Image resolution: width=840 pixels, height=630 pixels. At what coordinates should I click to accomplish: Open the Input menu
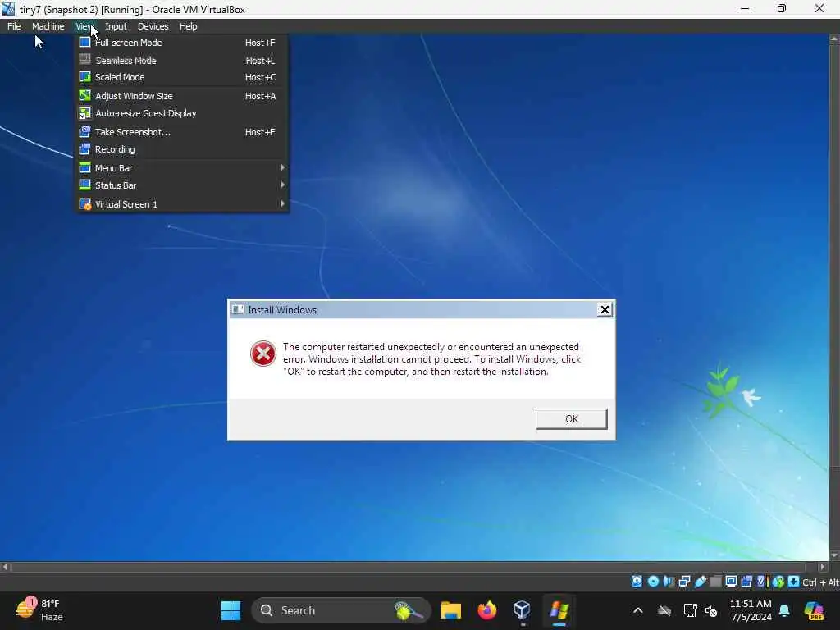pos(116,26)
